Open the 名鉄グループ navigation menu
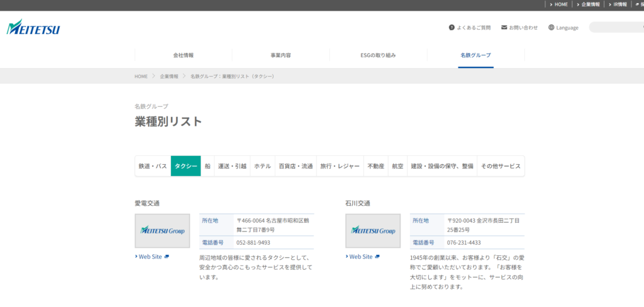Image resolution: width=644 pixels, height=307 pixels. coord(475,55)
